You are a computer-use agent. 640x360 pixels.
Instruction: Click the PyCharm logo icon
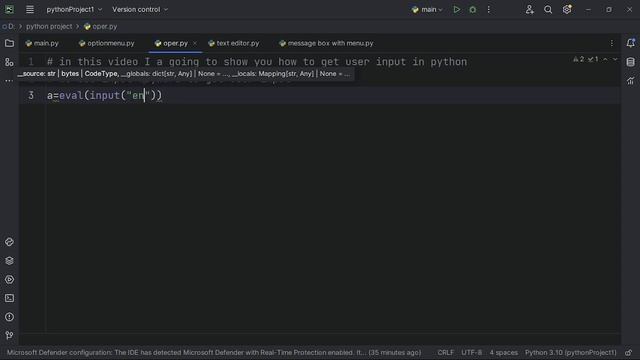(9, 9)
